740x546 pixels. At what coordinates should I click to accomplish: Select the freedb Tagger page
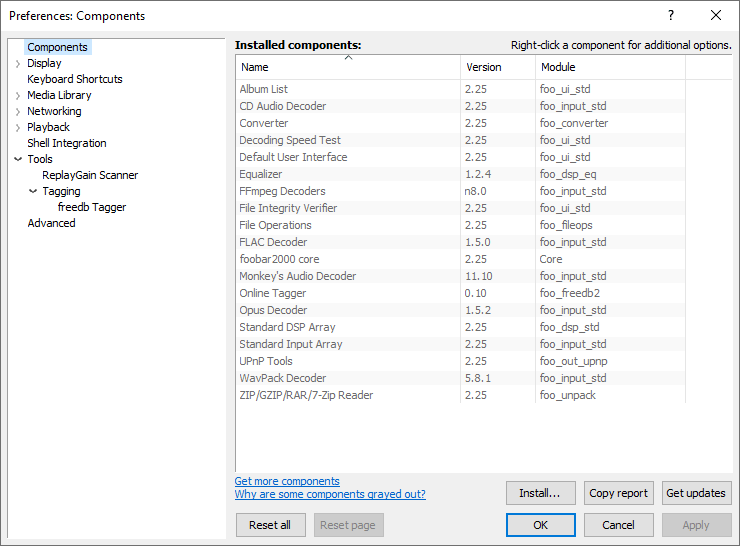click(x=92, y=207)
